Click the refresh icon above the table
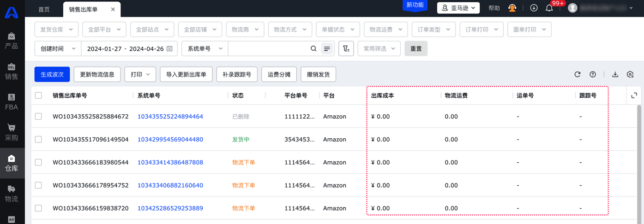644x224 pixels. (577, 74)
